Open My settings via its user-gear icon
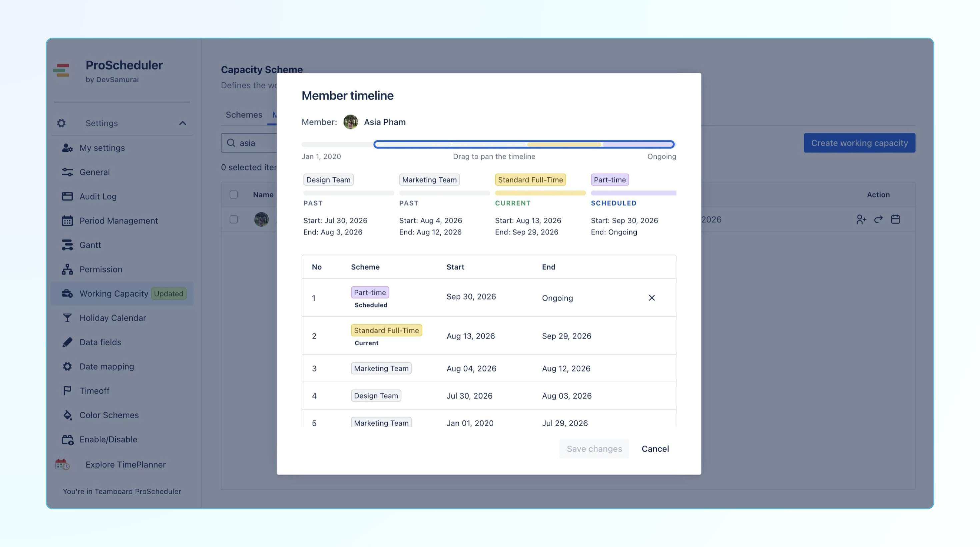This screenshot has height=547, width=980. click(67, 148)
